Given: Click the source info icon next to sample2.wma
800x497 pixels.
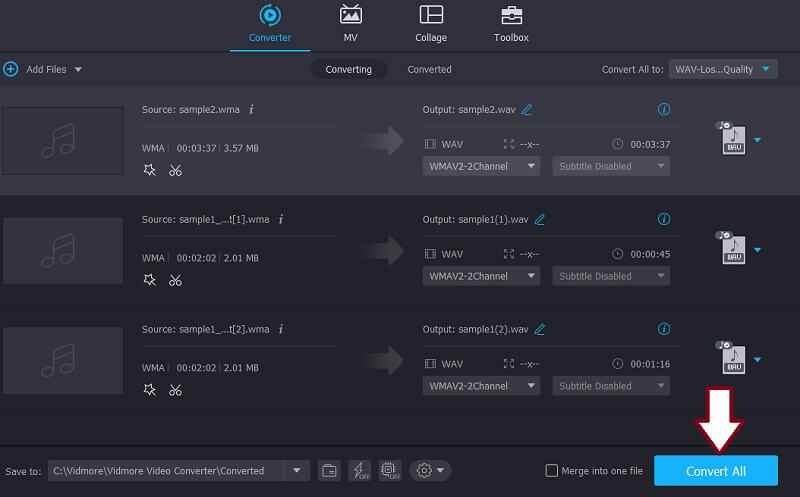Looking at the screenshot, I should pyautogui.click(x=251, y=109).
